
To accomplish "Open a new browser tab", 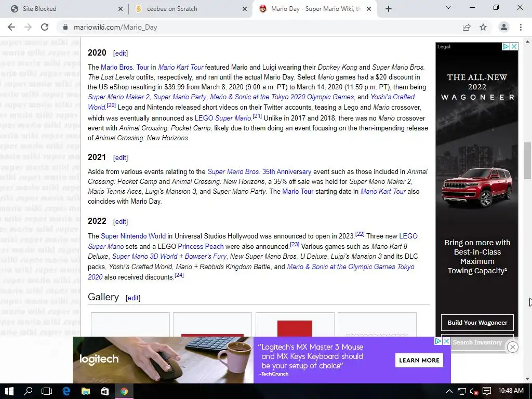I will 389,9.
